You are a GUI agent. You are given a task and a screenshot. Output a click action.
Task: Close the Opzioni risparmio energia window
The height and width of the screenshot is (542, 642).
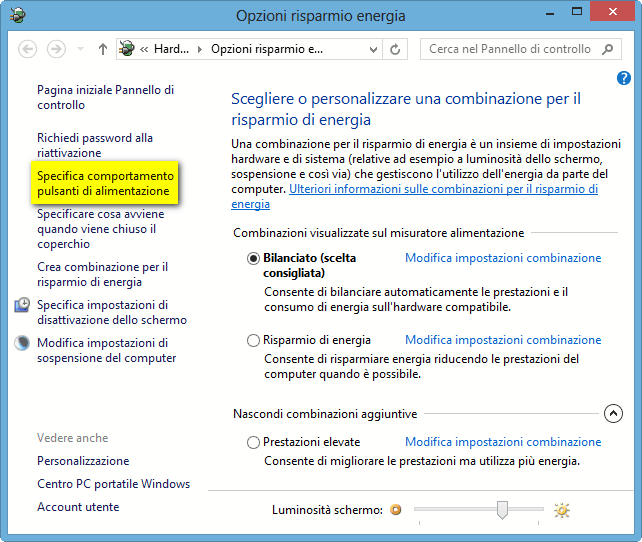[x=613, y=11]
